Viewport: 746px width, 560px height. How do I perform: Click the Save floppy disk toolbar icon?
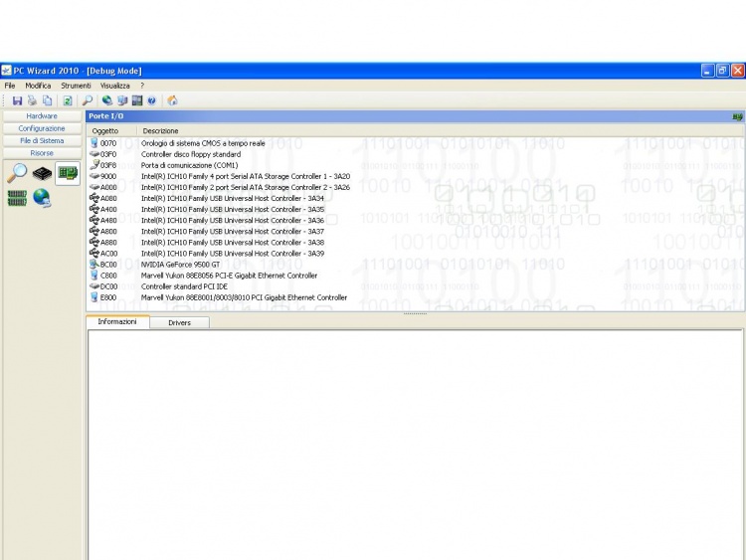pyautogui.click(x=17, y=100)
